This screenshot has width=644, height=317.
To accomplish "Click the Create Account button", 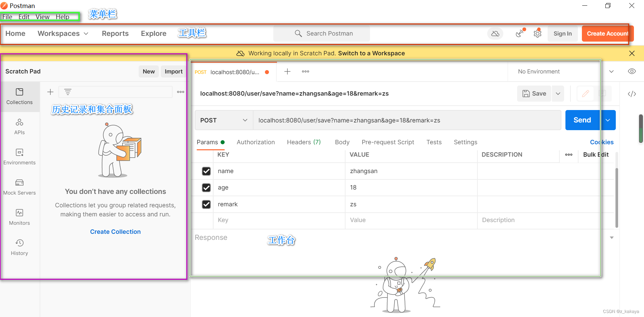I will click(x=608, y=34).
